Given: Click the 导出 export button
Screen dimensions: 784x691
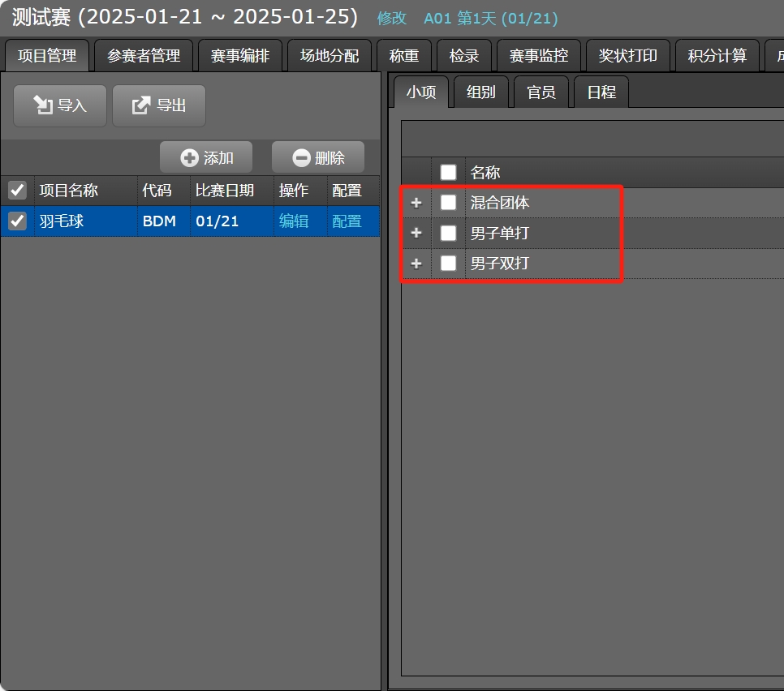Looking at the screenshot, I should (159, 105).
